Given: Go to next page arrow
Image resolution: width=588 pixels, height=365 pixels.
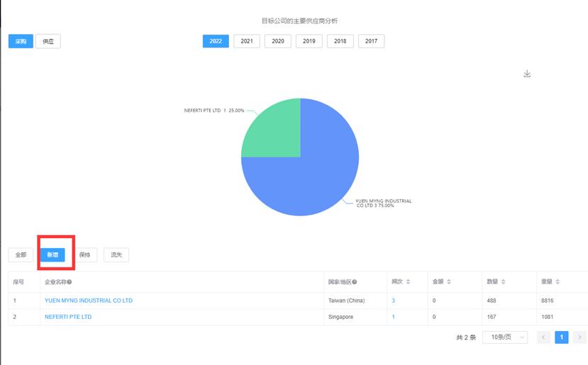Looking at the screenshot, I should tap(579, 337).
